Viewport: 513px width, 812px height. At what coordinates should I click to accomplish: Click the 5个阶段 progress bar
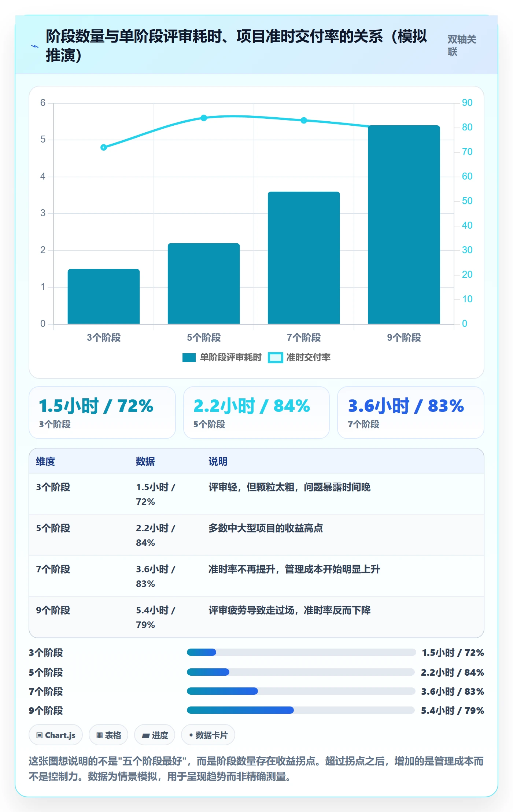301,672
